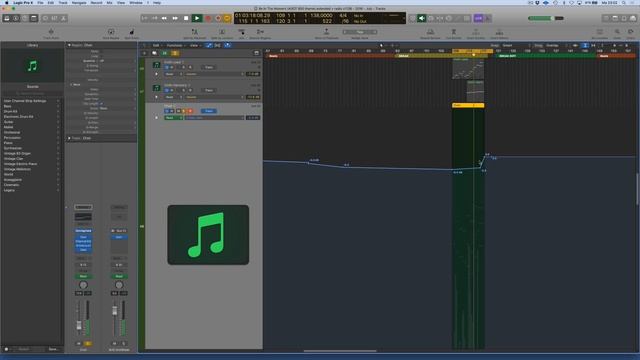Select the Sounds tab in Library
Image resolution: width=640 pixels, height=360 pixels.
click(x=33, y=87)
